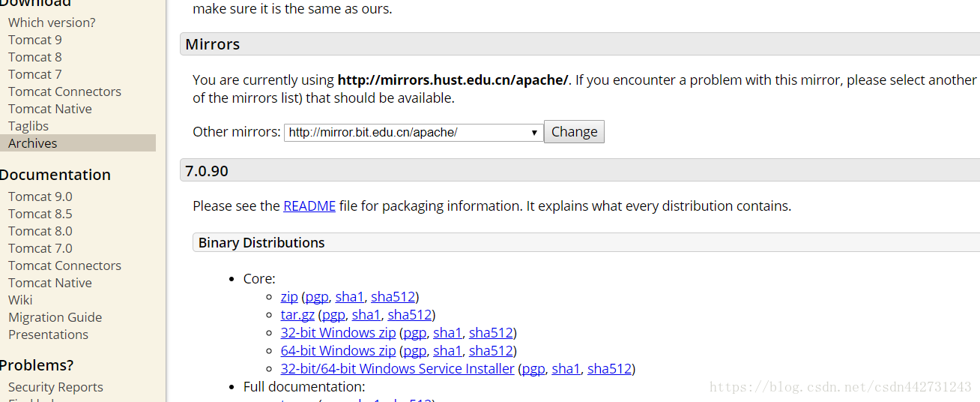Open pgp signature for 32-bit Windows zip
980x402 pixels.
click(x=414, y=332)
